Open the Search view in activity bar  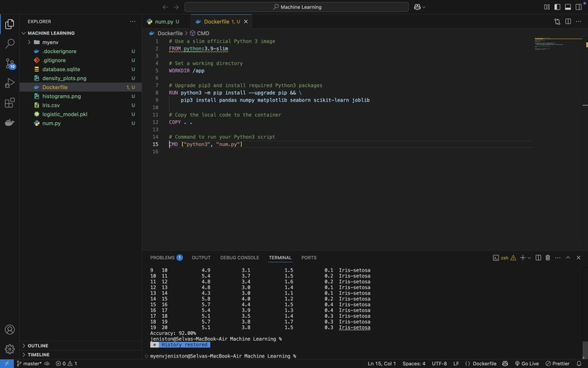tap(10, 43)
